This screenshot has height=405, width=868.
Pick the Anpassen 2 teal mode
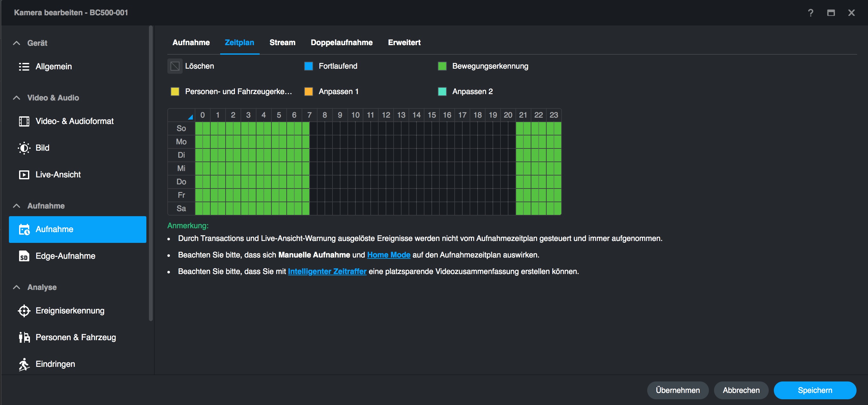point(442,92)
